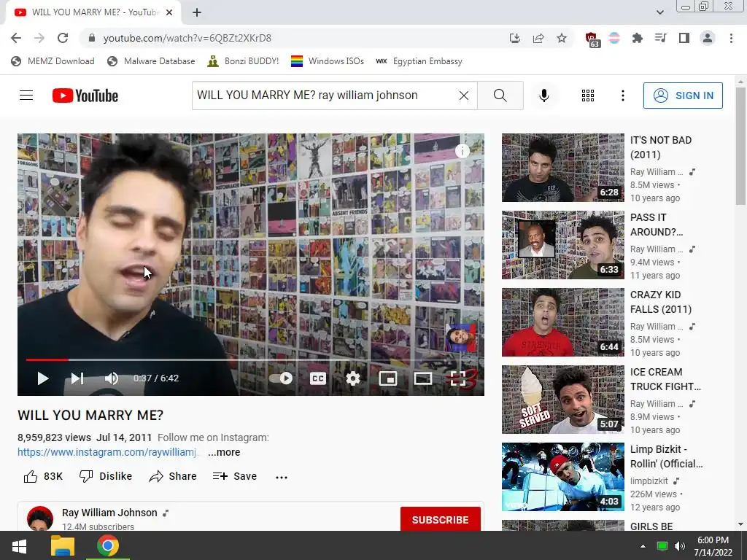Open Ray William Johnson channel name
This screenshot has height=560, width=747.
tap(109, 513)
